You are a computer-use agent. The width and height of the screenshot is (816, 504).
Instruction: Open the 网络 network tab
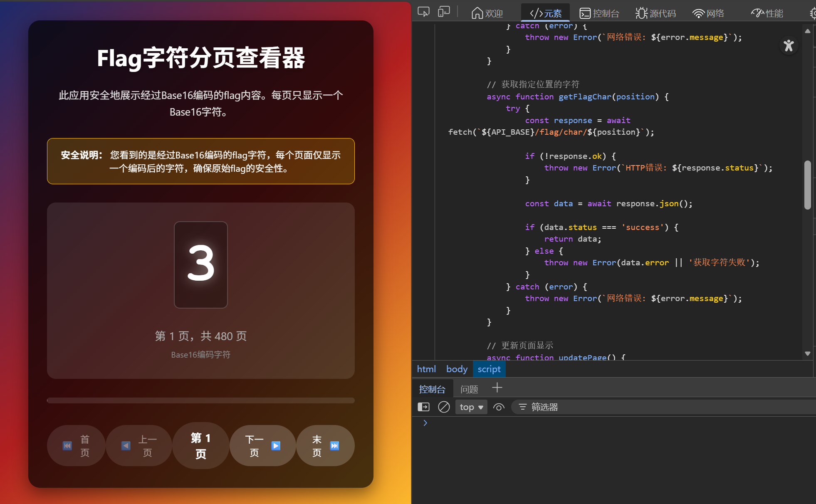[x=708, y=13]
